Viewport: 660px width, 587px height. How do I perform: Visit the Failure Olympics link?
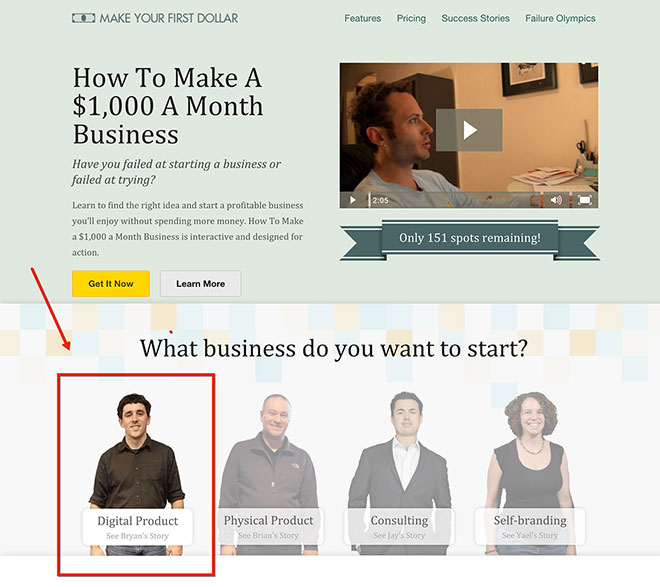[x=560, y=19]
